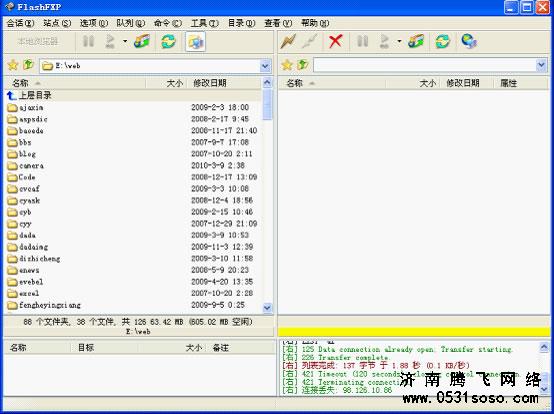Image resolution: width=554 pixels, height=414 pixels.
Task: Open the 工具 menu
Action: [204, 23]
